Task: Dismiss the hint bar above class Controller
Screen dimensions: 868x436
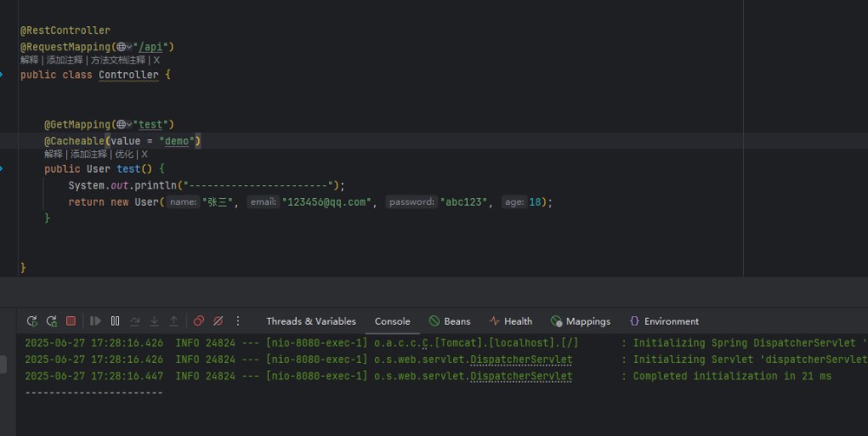Action: pos(156,60)
